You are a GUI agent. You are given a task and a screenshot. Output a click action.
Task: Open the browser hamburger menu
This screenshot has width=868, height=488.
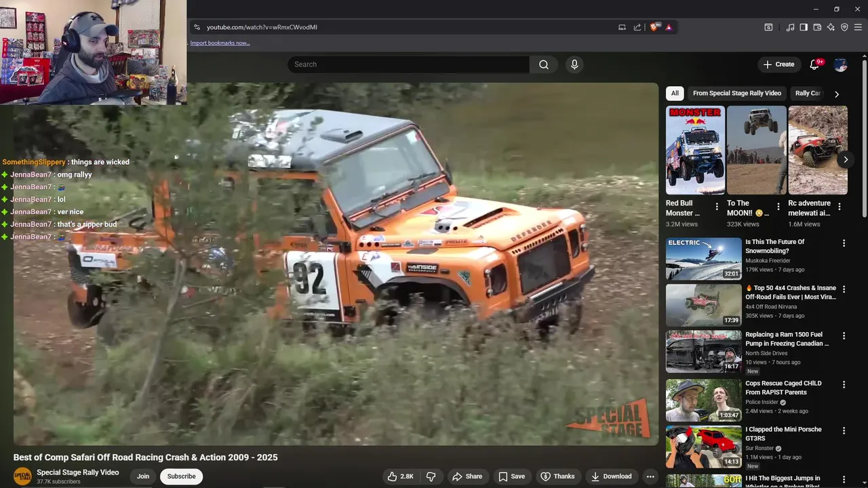858,27
